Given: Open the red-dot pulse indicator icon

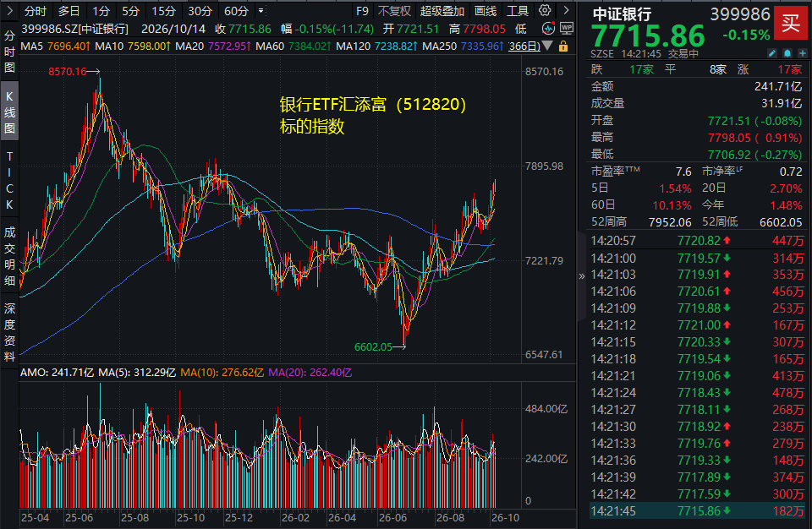Looking at the screenshot, I should (548, 29).
